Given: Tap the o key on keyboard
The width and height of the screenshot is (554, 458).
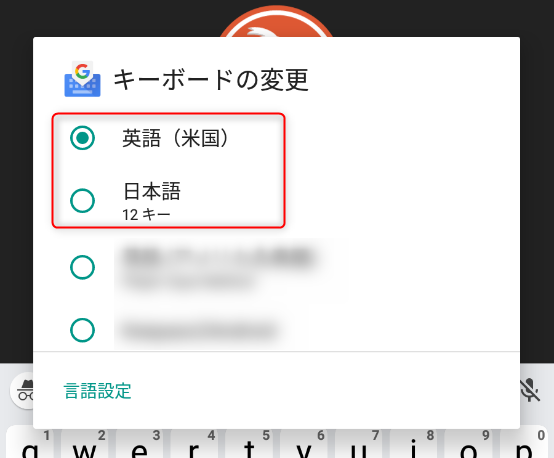Looking at the screenshot, I should click(468, 444).
